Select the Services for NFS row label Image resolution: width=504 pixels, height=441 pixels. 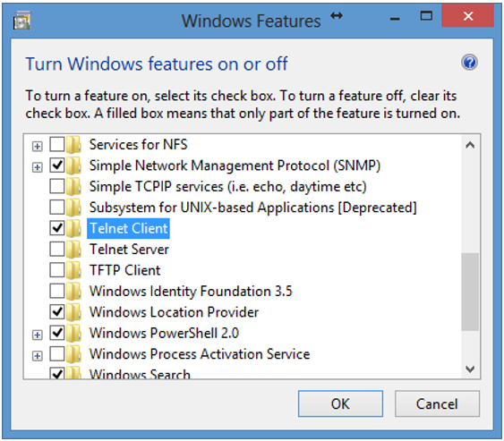point(138,145)
